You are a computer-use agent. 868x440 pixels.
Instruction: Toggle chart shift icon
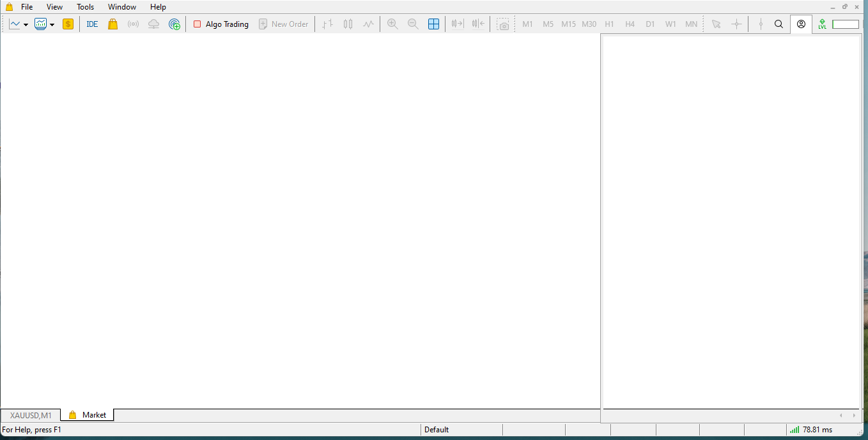pyautogui.click(x=478, y=24)
